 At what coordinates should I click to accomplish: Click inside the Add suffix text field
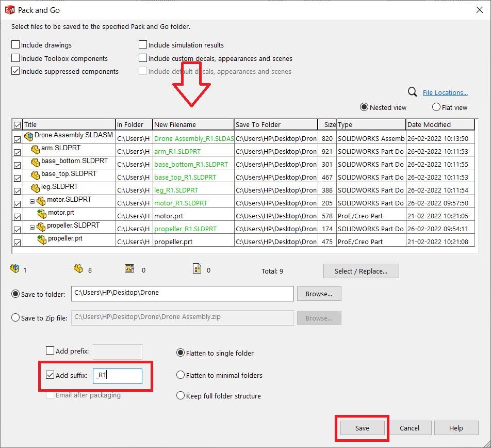pyautogui.click(x=119, y=376)
